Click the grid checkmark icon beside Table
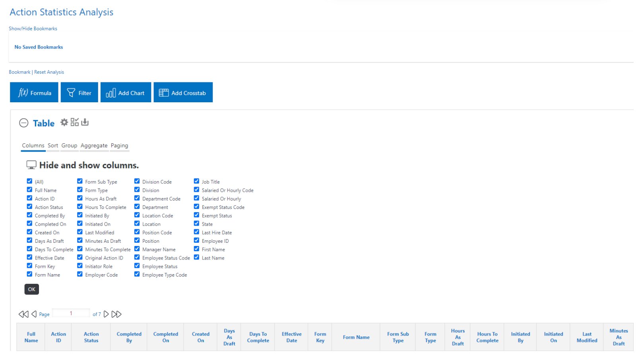The width and height of the screenshot is (644, 355). (x=75, y=122)
